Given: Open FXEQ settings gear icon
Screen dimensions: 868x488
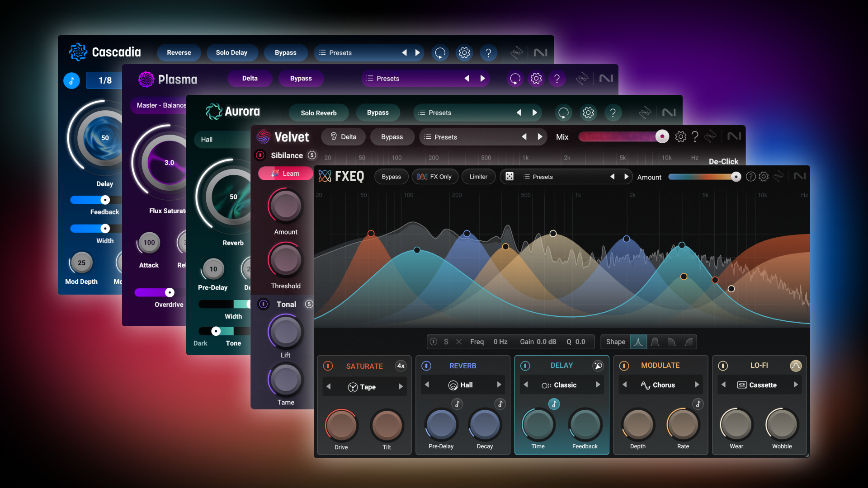Looking at the screenshot, I should tap(764, 177).
